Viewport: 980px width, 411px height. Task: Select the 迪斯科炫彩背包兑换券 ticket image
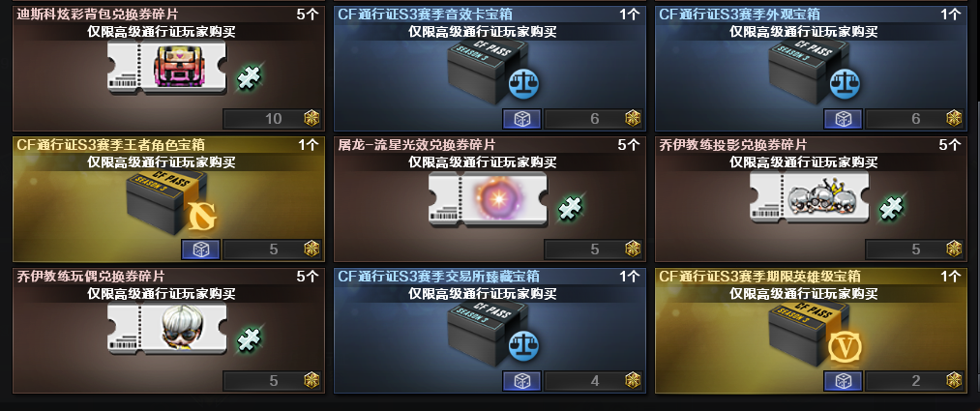tap(166, 69)
